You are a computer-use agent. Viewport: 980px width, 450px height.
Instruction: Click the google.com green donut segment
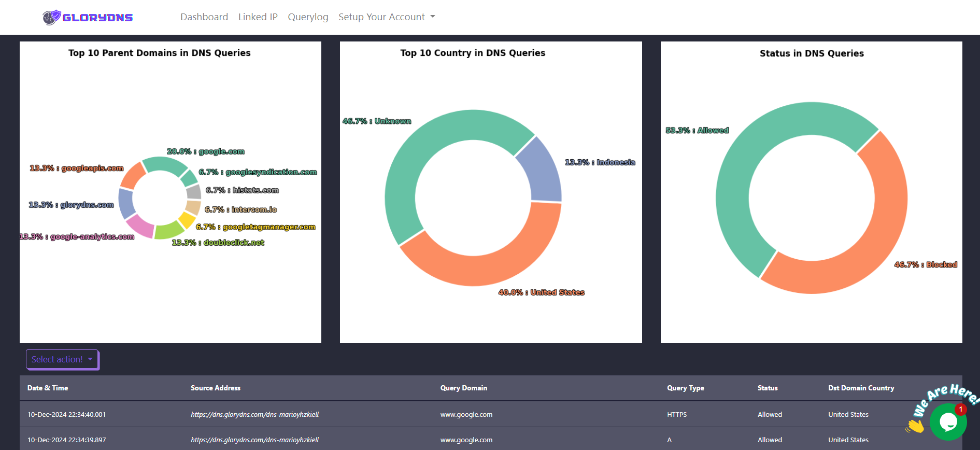point(165,165)
